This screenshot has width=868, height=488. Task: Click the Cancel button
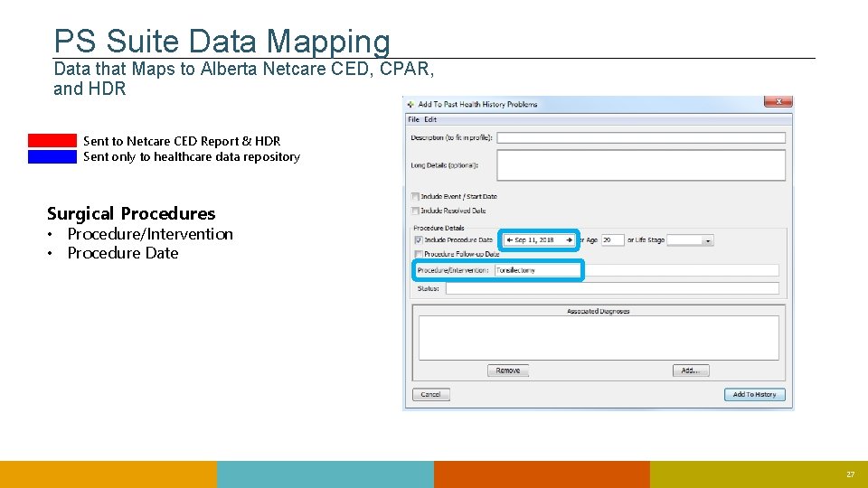tap(430, 395)
